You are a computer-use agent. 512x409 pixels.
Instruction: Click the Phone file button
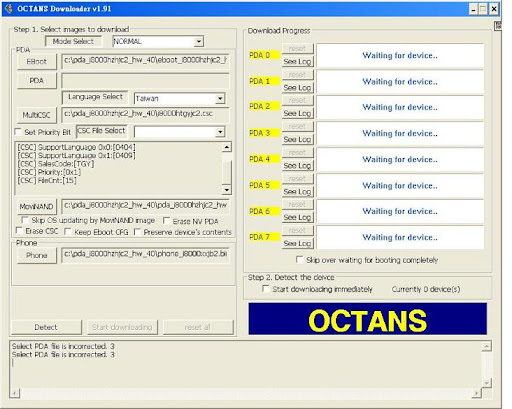tap(37, 255)
